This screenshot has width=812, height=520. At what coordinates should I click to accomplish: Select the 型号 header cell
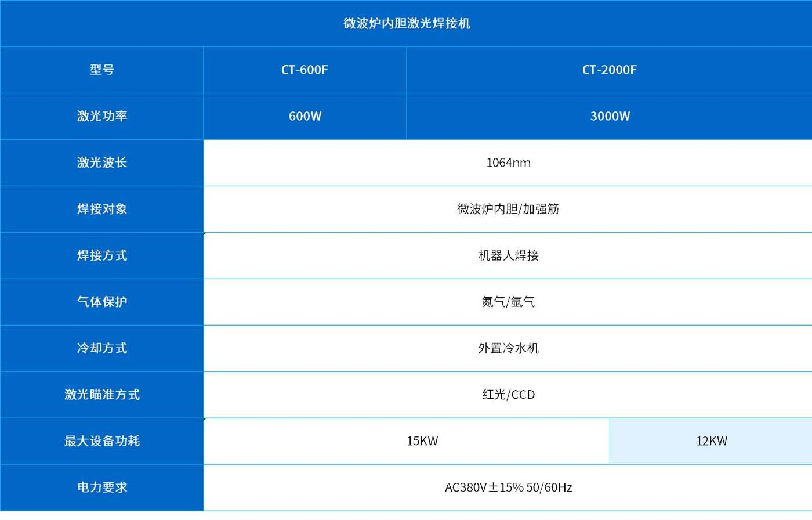(101, 70)
